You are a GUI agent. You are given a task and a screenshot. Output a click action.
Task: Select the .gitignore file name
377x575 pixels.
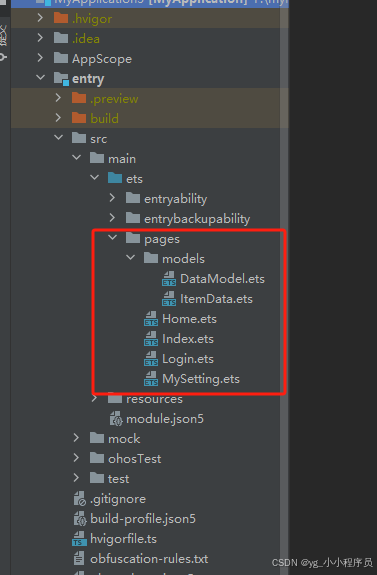pyautogui.click(x=118, y=498)
